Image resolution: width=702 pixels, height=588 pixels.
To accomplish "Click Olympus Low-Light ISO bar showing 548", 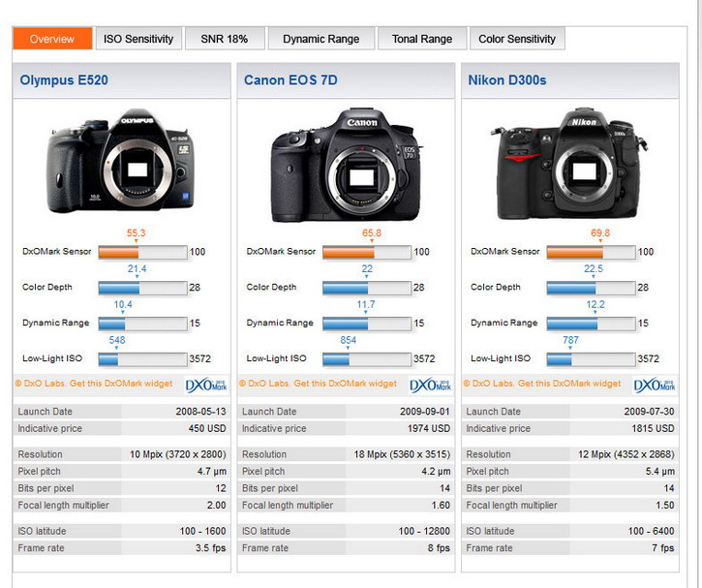I will click(142, 359).
